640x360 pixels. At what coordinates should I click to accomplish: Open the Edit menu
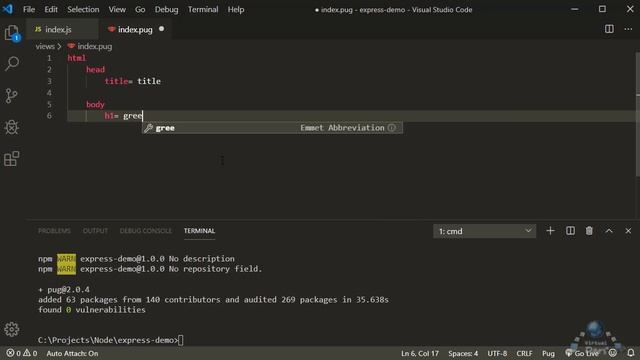(x=51, y=9)
